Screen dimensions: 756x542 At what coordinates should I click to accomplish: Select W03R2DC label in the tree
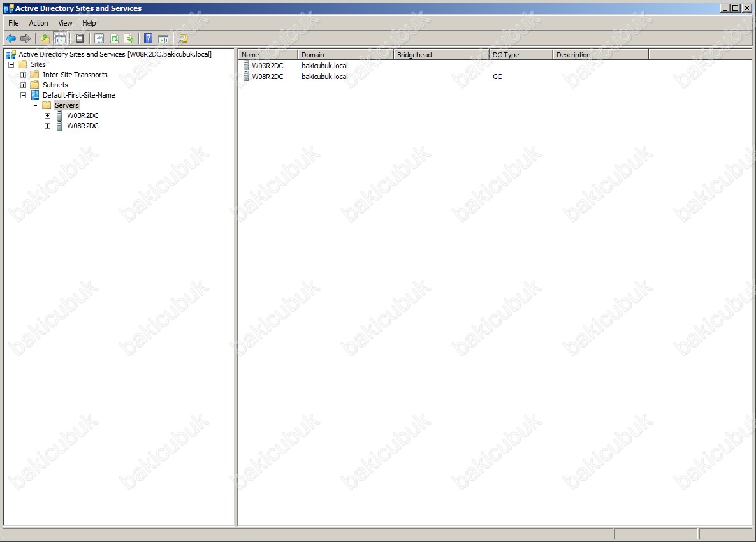(x=83, y=115)
